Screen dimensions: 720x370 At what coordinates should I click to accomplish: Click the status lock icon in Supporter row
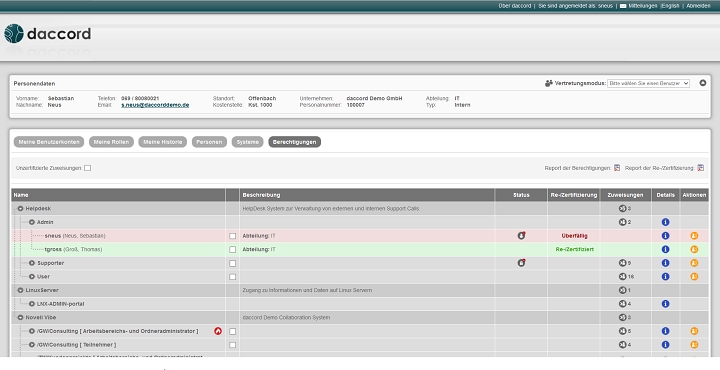coord(521,263)
